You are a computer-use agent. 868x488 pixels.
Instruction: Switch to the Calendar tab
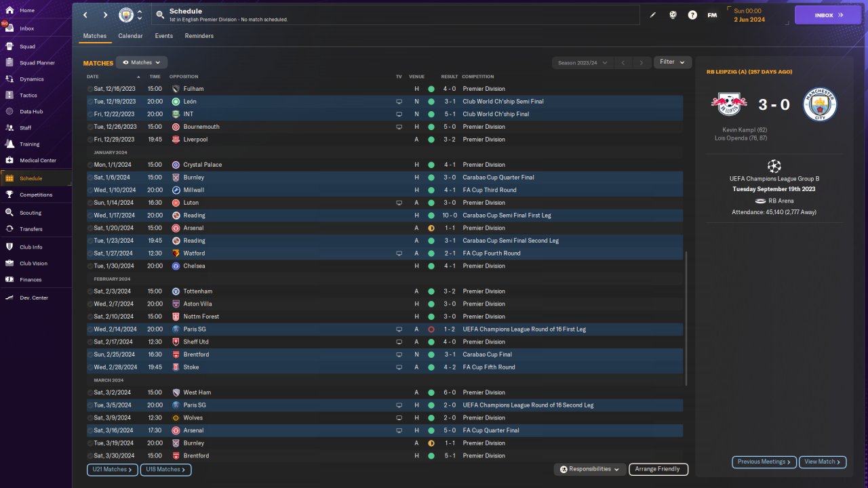130,36
